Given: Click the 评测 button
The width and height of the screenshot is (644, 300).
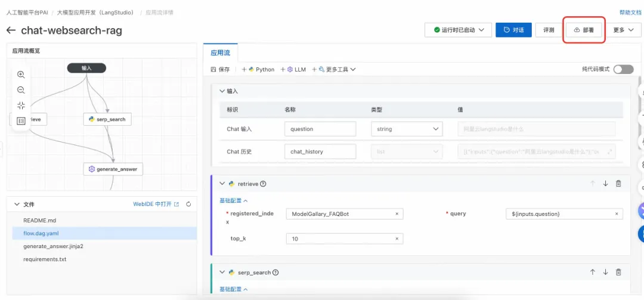Looking at the screenshot, I should (x=549, y=30).
